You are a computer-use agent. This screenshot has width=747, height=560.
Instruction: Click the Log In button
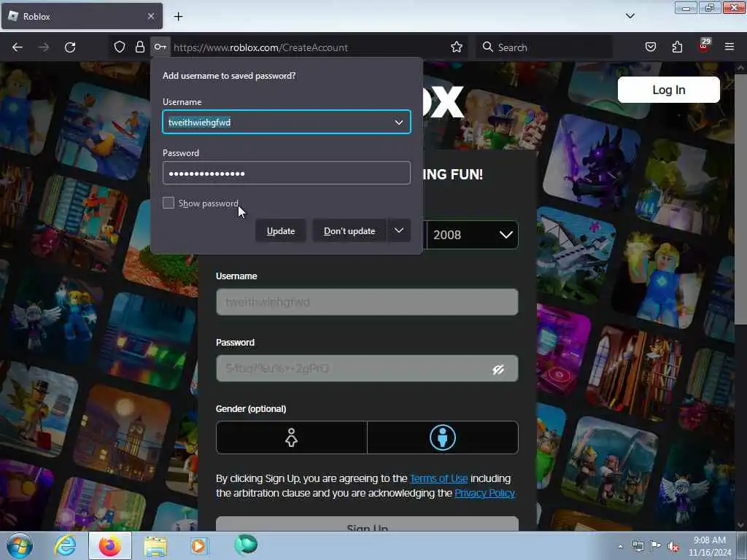pos(668,90)
